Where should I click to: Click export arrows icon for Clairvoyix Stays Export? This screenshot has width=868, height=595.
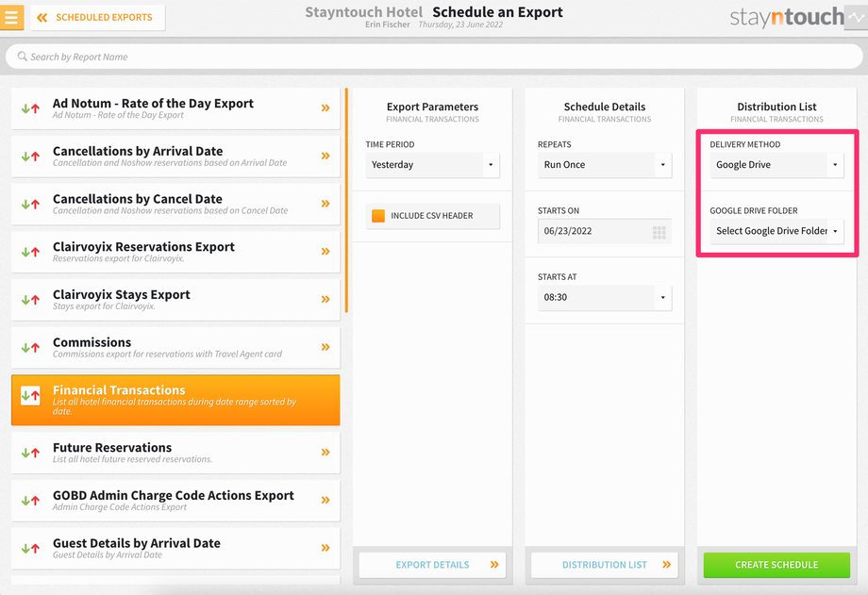30,300
